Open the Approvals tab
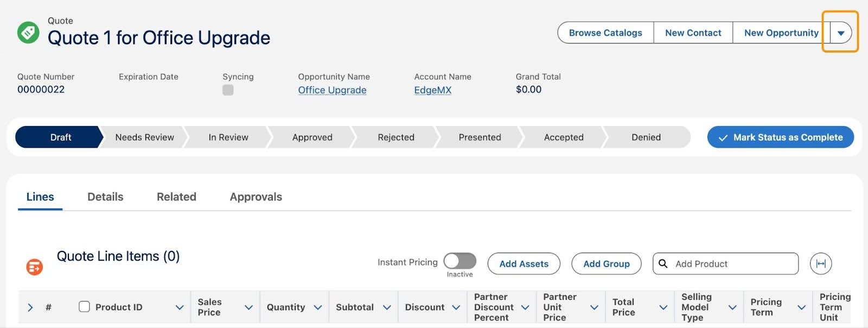 tap(256, 197)
